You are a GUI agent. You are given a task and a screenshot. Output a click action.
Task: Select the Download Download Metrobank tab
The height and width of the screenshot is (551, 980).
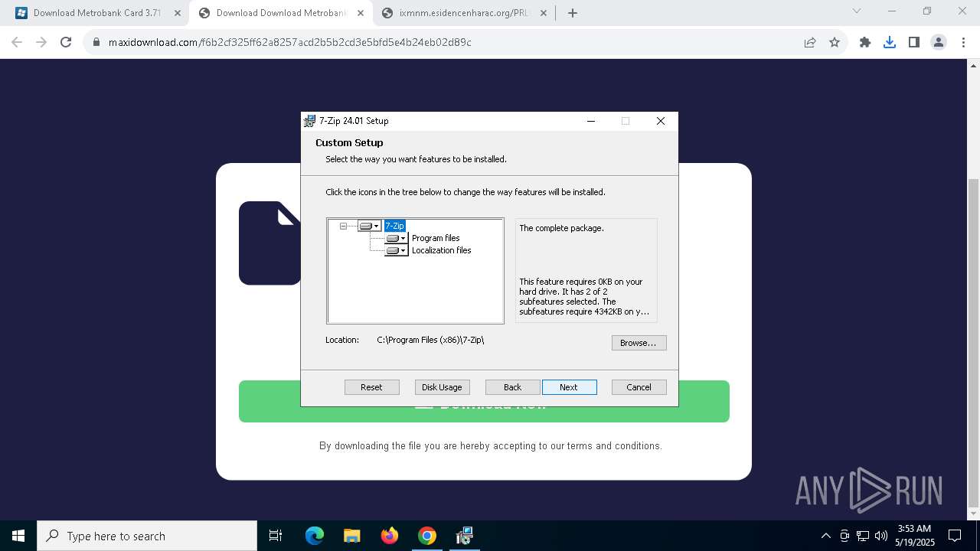[281, 13]
